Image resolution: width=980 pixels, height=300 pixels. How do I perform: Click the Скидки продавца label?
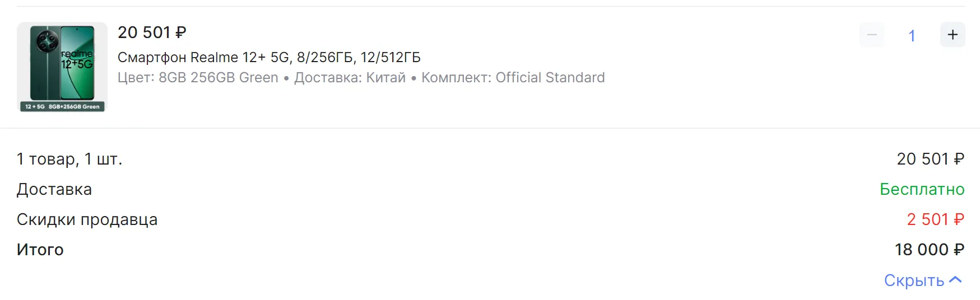coord(87,219)
